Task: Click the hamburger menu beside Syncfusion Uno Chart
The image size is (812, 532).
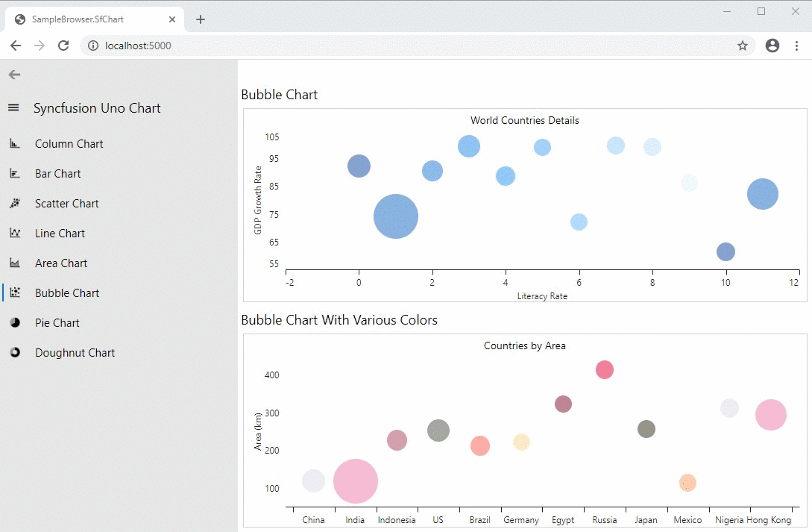Action: [13, 107]
